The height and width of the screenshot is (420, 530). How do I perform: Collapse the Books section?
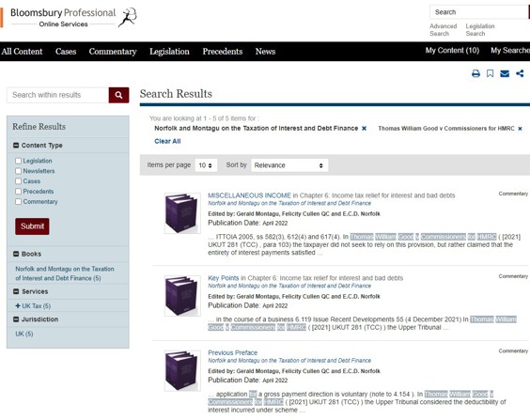(x=16, y=254)
